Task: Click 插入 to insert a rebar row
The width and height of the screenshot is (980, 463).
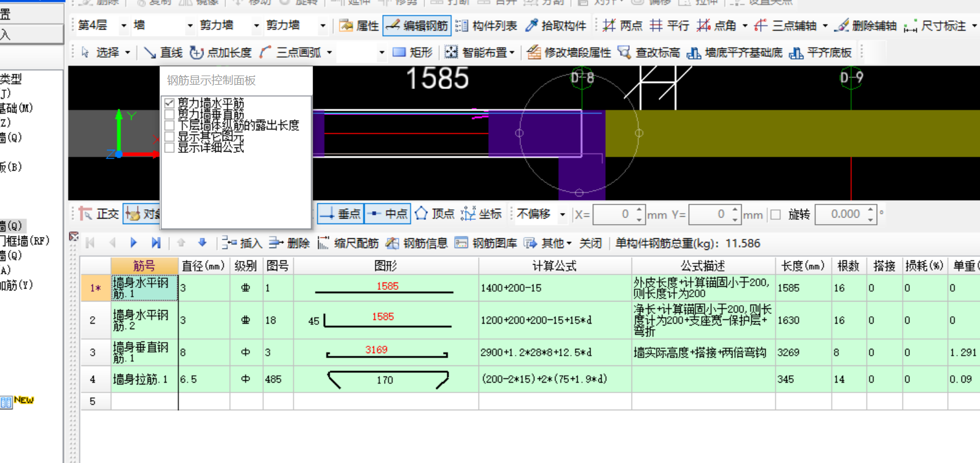Action: coord(242,243)
